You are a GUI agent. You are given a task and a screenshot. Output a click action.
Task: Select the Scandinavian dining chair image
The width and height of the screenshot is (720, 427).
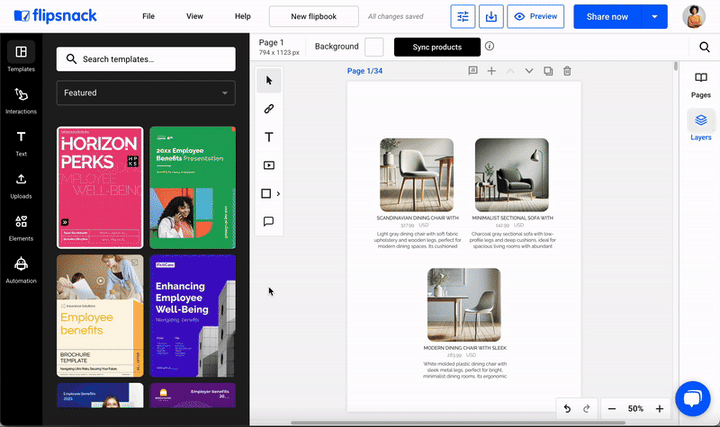coord(417,175)
